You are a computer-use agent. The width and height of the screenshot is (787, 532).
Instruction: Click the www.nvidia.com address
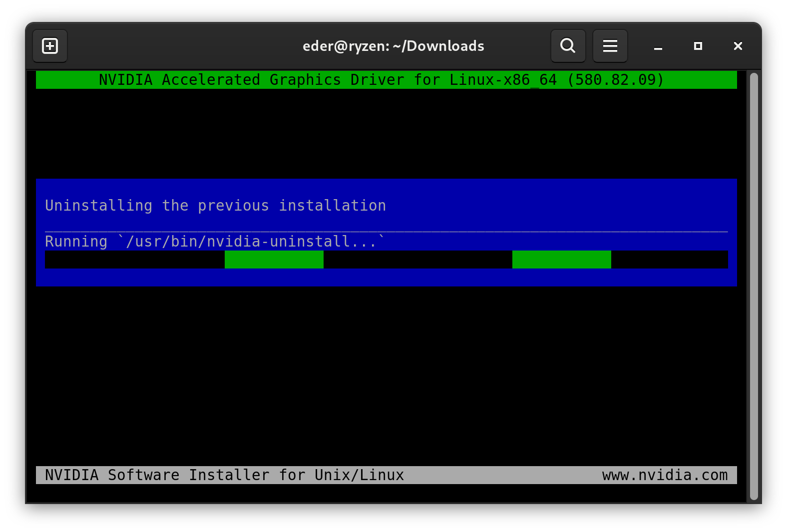pos(665,475)
